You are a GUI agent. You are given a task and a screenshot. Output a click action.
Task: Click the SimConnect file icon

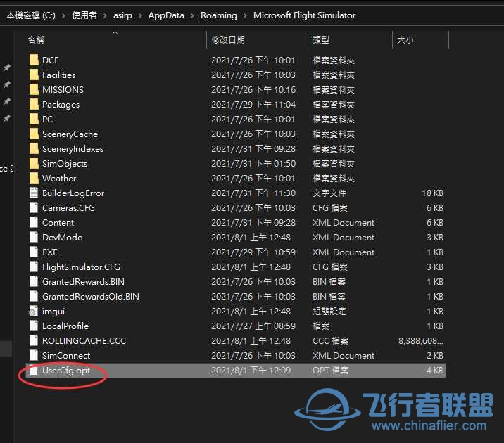(x=34, y=355)
